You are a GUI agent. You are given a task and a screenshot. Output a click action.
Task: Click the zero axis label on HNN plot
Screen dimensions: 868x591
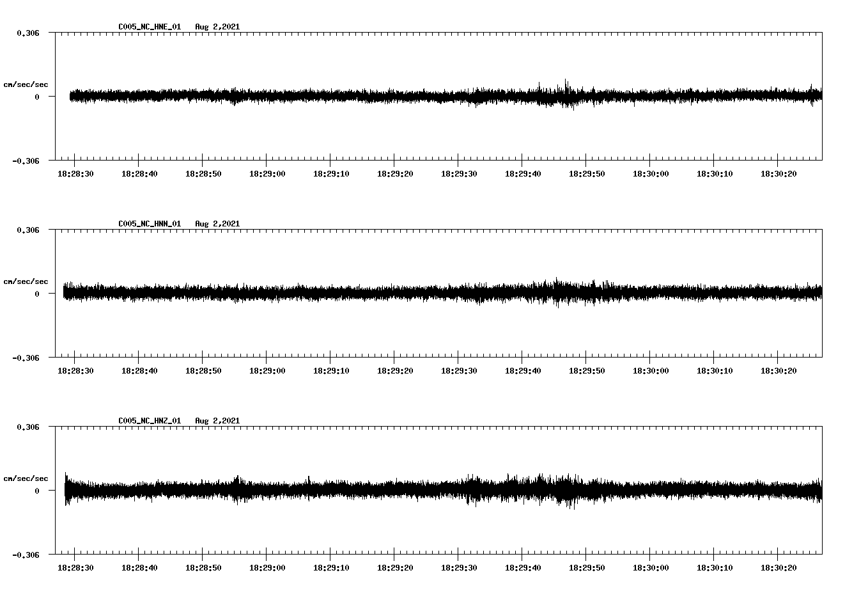click(x=37, y=294)
